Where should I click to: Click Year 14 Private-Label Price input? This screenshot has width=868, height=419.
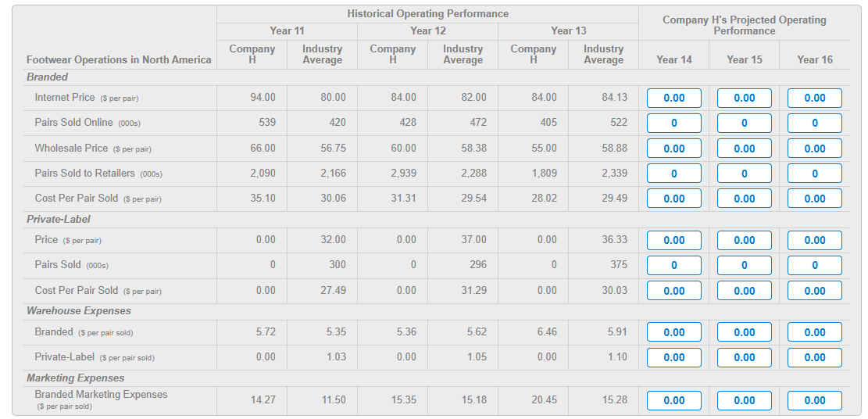click(673, 241)
